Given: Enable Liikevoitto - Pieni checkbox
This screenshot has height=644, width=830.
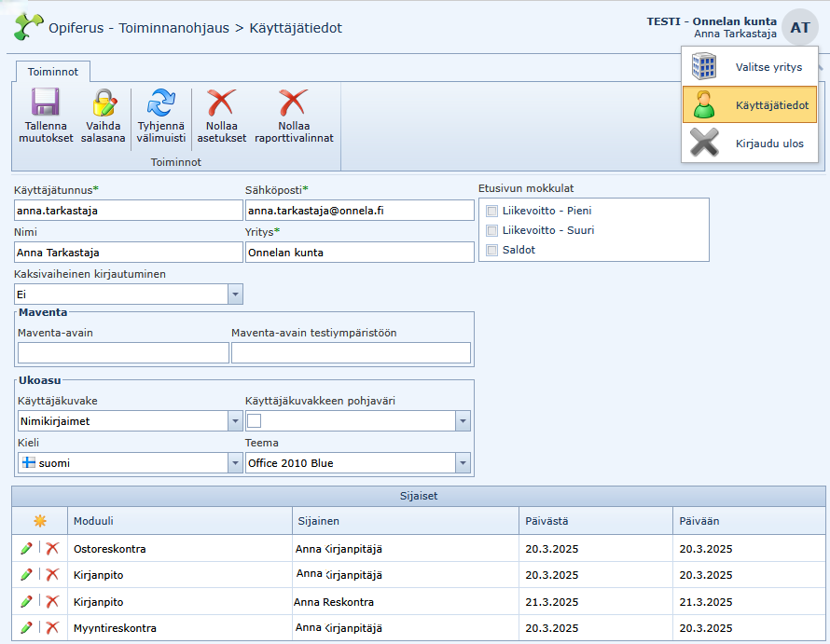Looking at the screenshot, I should pyautogui.click(x=491, y=212).
